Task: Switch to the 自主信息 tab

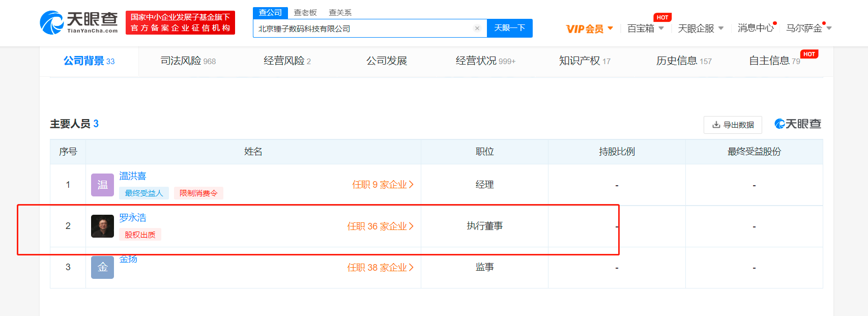Action: click(774, 61)
